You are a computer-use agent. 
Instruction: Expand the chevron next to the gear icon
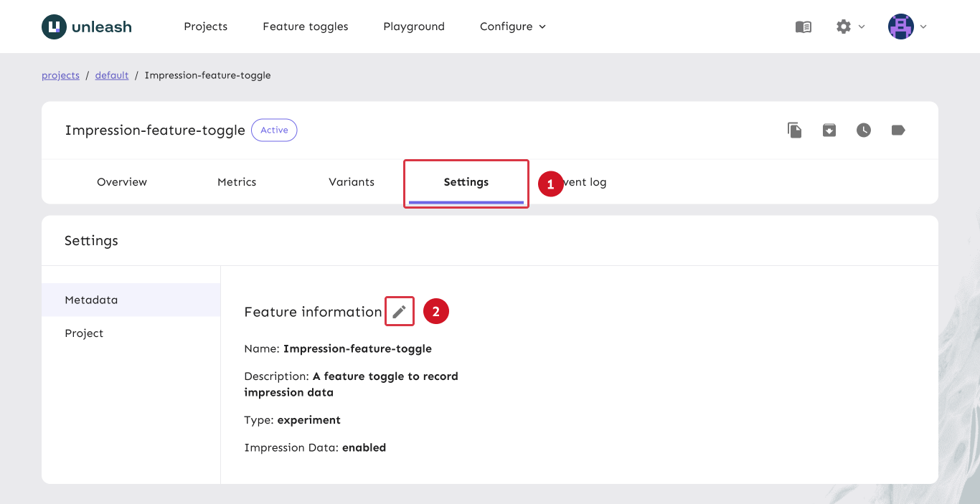861,27
